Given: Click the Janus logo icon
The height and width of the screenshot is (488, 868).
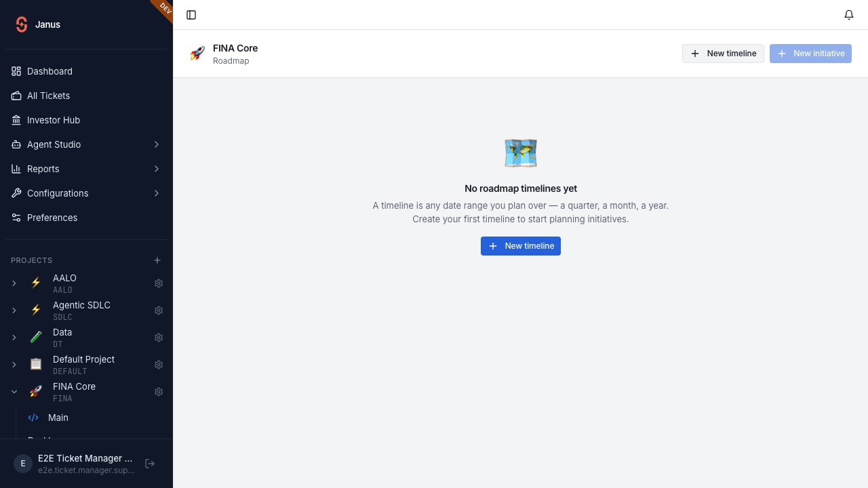Looking at the screenshot, I should tap(22, 24).
